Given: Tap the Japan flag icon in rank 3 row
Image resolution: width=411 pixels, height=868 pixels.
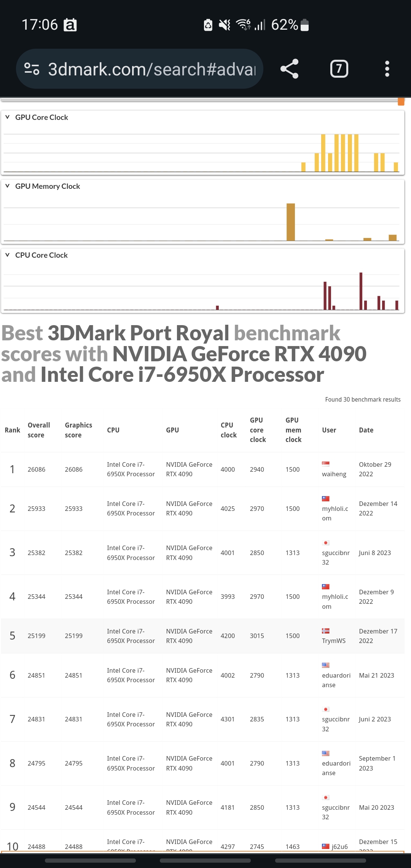Looking at the screenshot, I should click(326, 542).
